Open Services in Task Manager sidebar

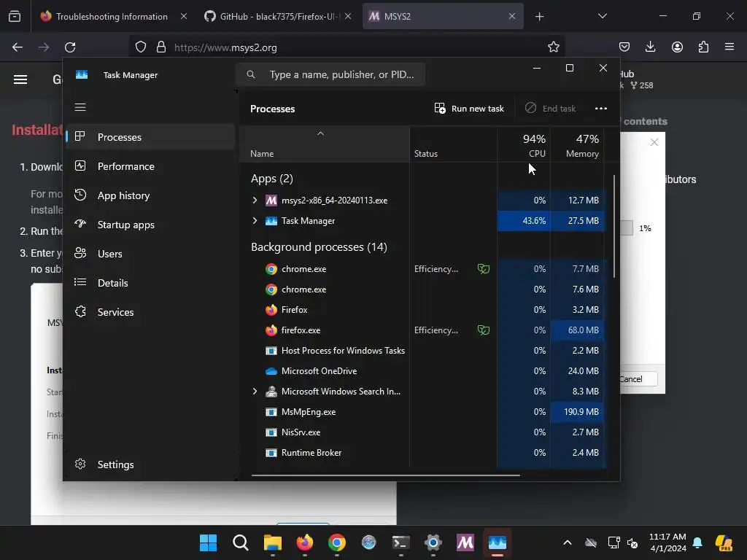tap(150, 312)
